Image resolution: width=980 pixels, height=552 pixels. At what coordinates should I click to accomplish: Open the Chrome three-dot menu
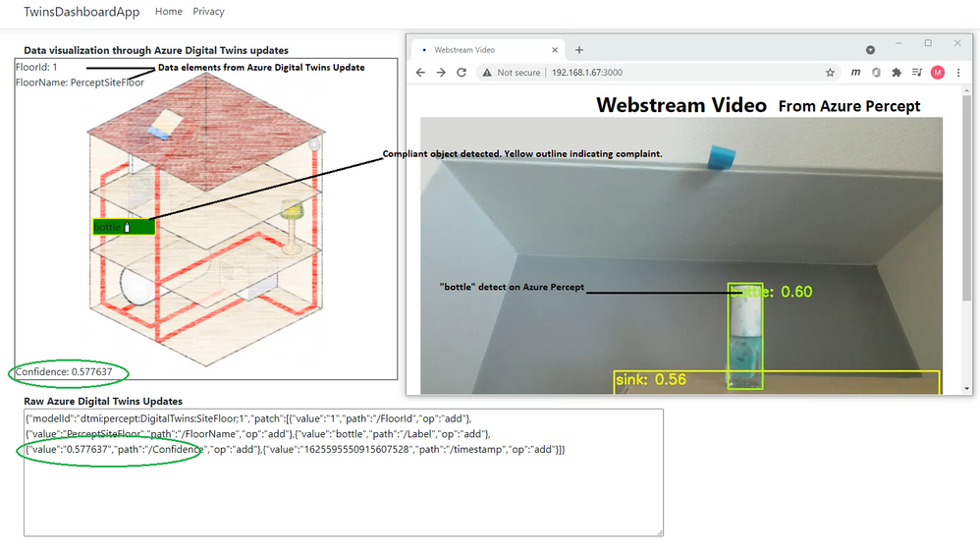[x=958, y=73]
